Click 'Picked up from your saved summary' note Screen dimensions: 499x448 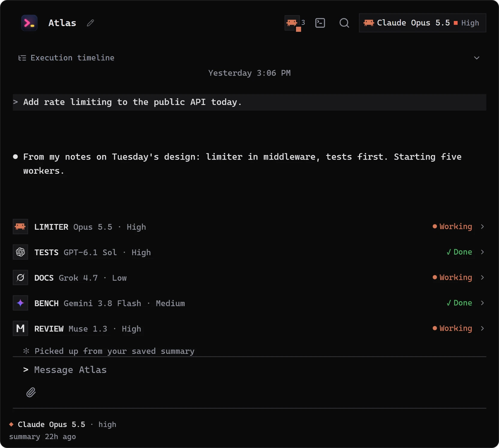tap(115, 351)
